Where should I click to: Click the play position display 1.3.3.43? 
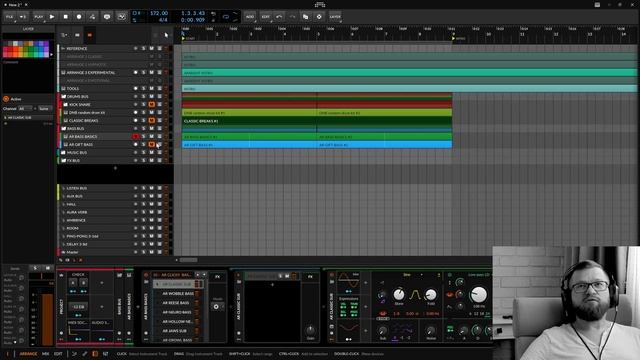(x=193, y=13)
